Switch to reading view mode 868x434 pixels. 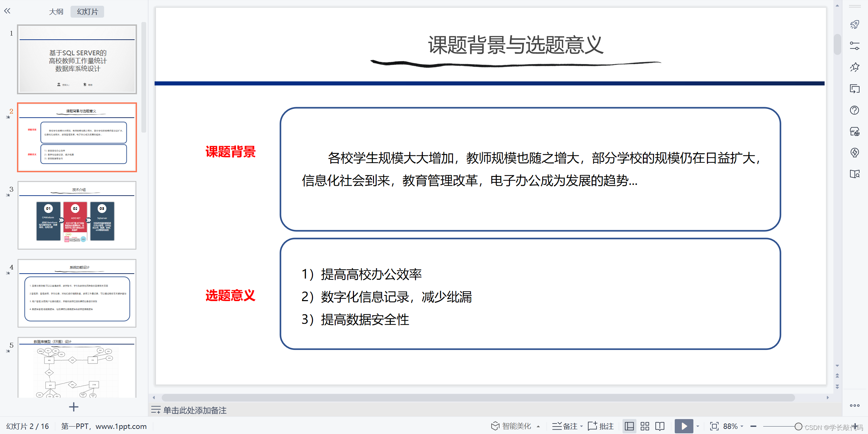point(660,426)
